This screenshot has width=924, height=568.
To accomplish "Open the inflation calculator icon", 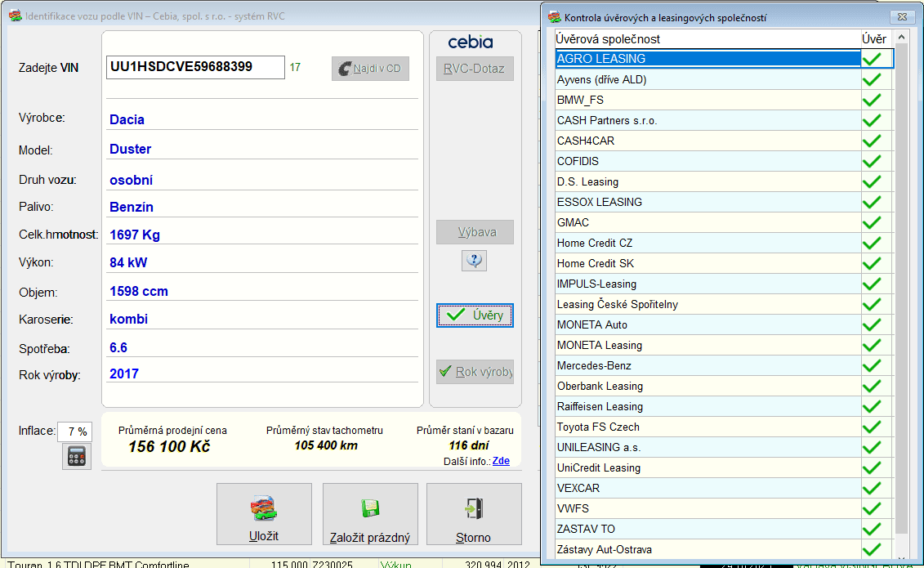I will coord(77,456).
